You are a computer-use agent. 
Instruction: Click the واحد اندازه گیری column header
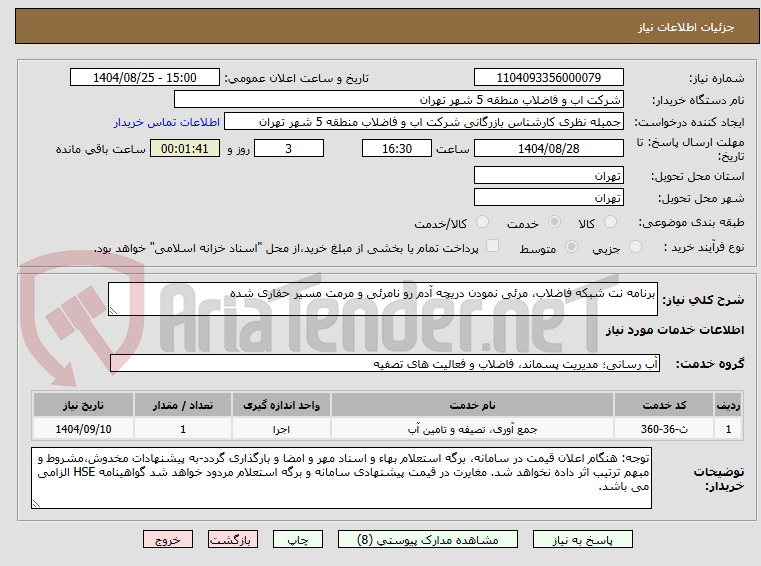(x=281, y=405)
